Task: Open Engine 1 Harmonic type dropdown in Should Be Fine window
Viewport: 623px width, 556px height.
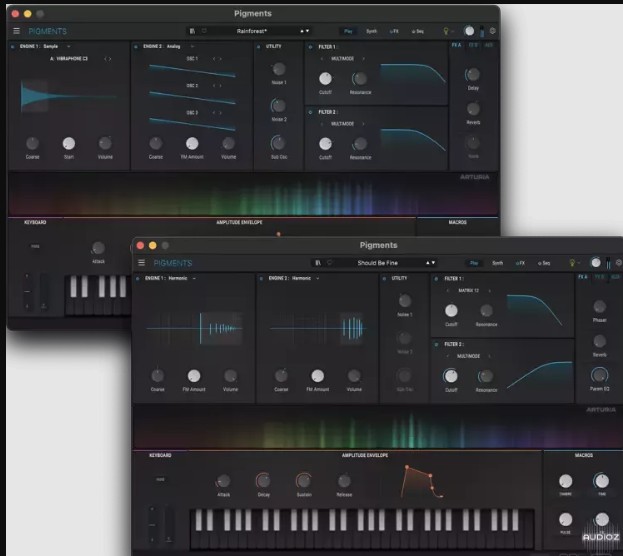Action: pyautogui.click(x=194, y=279)
